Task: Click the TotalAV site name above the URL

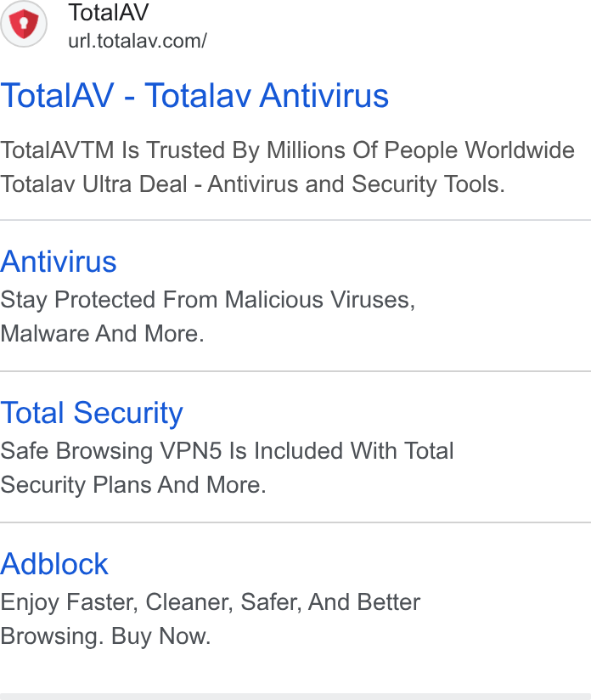Action: tap(109, 12)
